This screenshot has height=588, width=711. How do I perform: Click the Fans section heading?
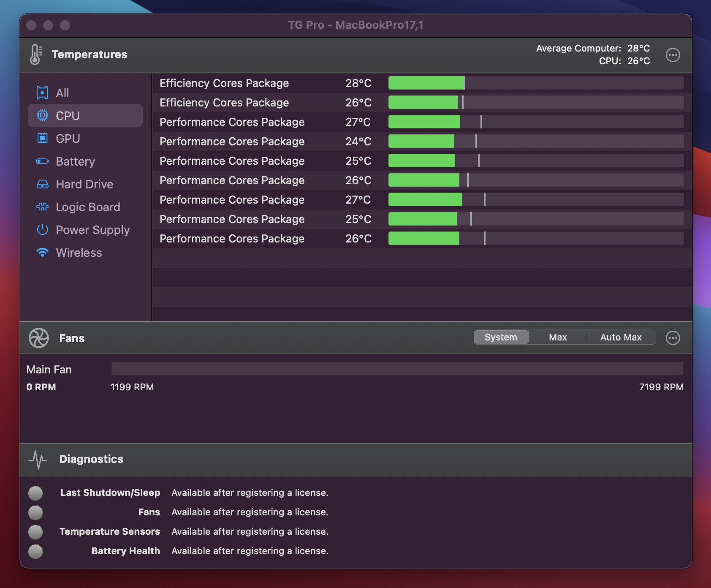pyautogui.click(x=72, y=338)
